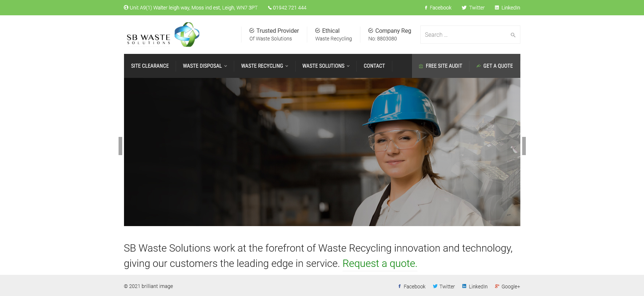Open the SB Waste Solutions logo
Viewport: 644px width, 296px height.
click(163, 35)
